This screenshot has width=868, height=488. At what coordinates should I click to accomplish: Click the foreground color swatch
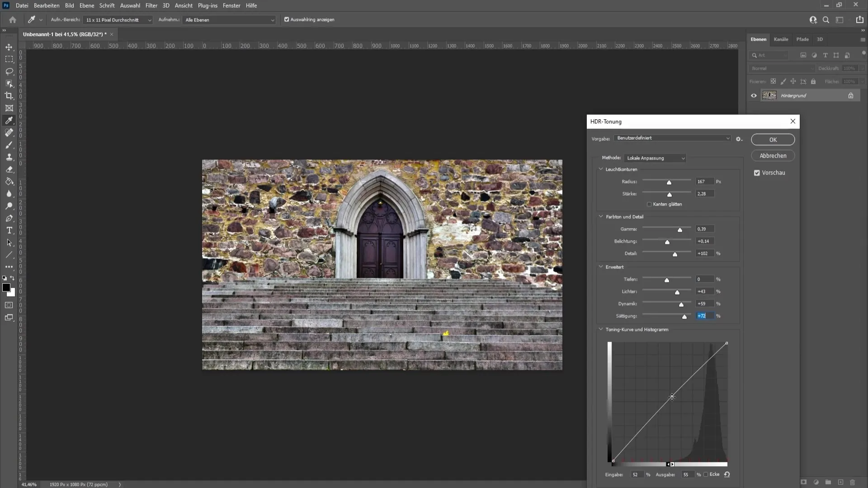(x=6, y=288)
